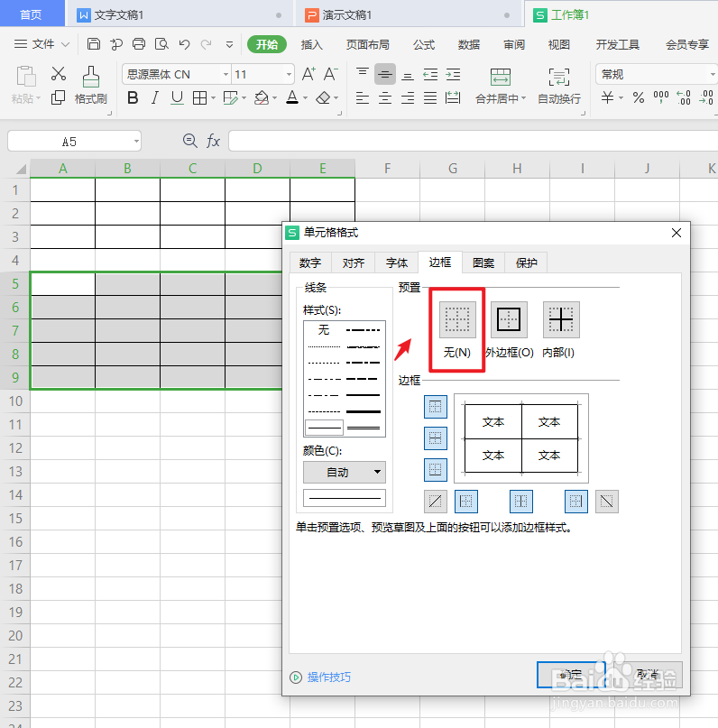
Task: Toggle Underline formatting
Action: tap(177, 98)
